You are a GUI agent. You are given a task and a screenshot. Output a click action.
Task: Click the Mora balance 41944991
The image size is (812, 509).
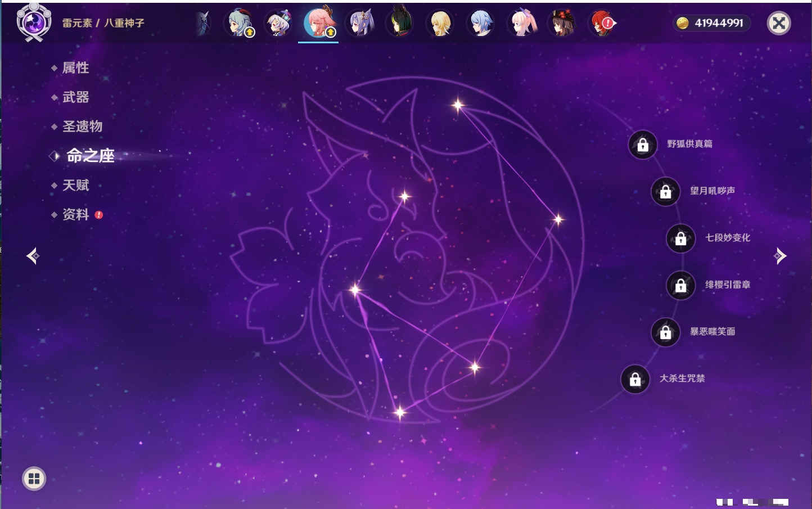(x=719, y=23)
